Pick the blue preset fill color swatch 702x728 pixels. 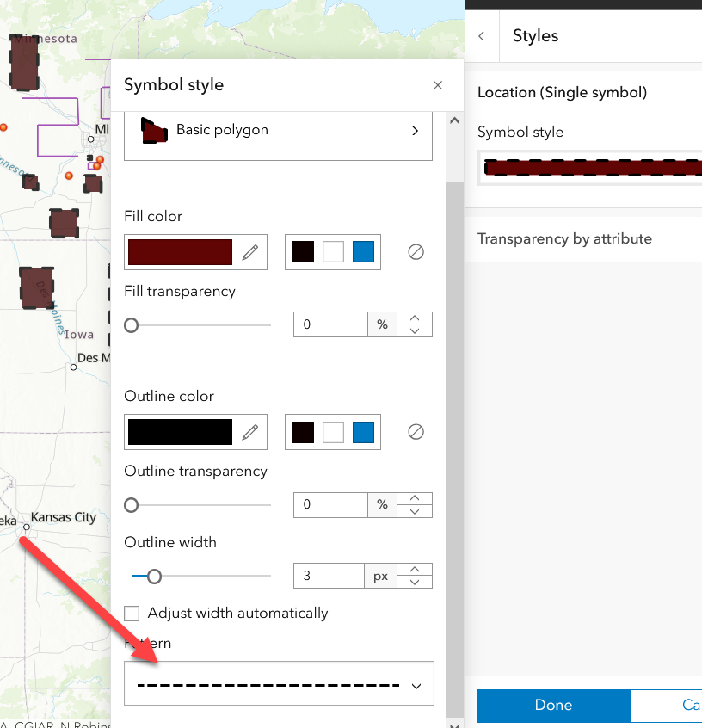pos(361,251)
